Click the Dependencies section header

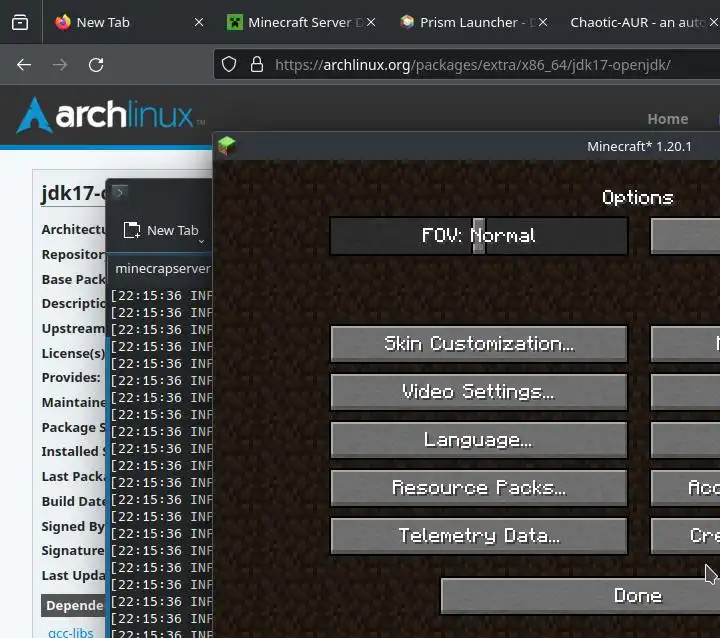point(74,605)
